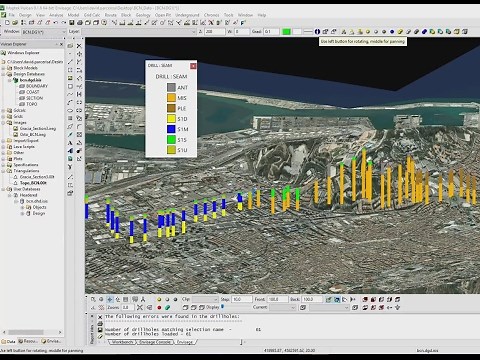
Task: Open the Layer dropdown
Action: pyautogui.click(x=139, y=32)
